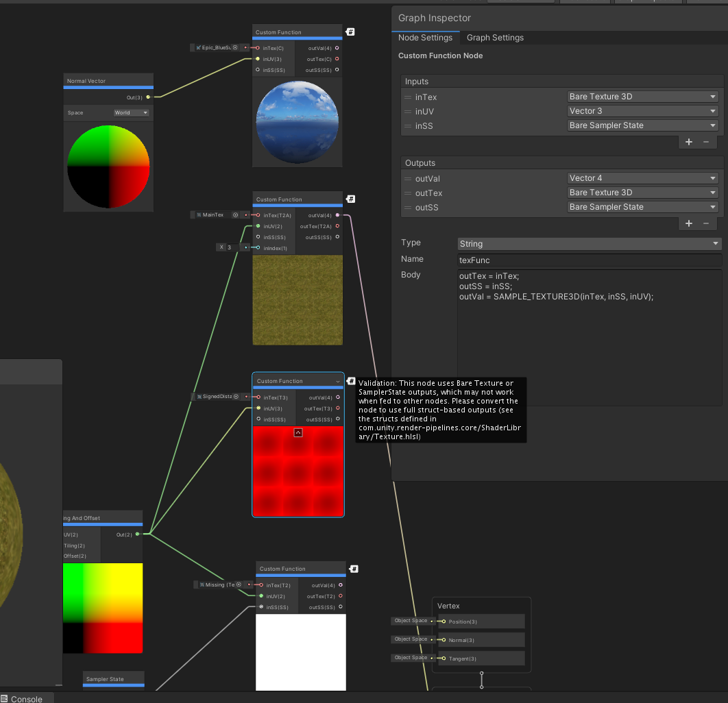728x703 pixels.
Task: Open the inUV Vector 3 type dropdown
Action: point(642,111)
